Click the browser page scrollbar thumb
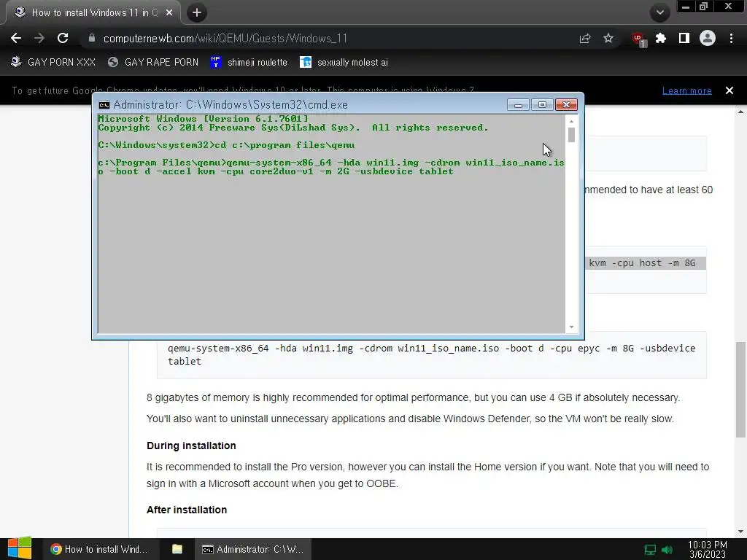Image resolution: width=747 pixels, height=560 pixels. (740, 389)
